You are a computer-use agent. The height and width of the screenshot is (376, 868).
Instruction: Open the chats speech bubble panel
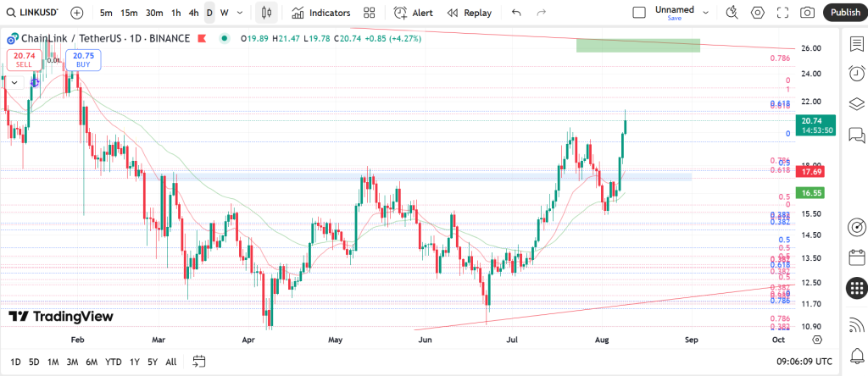(x=856, y=135)
